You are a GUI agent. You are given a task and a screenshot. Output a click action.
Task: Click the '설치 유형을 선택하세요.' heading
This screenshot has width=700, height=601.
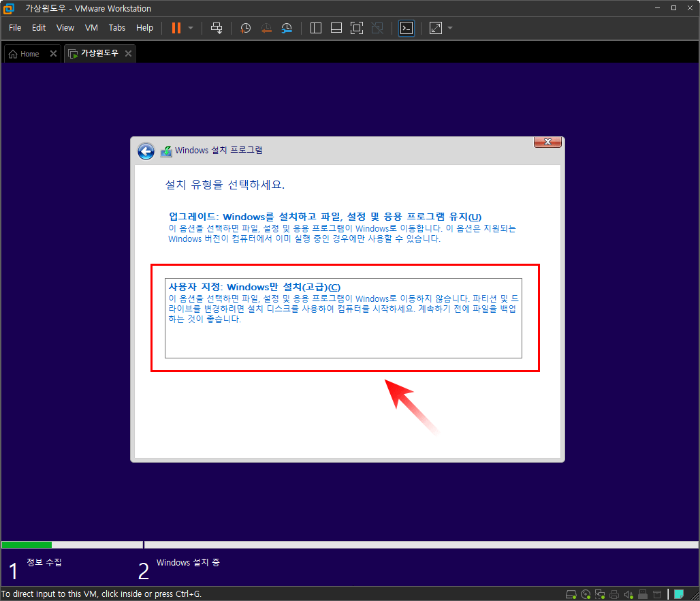pos(225,185)
